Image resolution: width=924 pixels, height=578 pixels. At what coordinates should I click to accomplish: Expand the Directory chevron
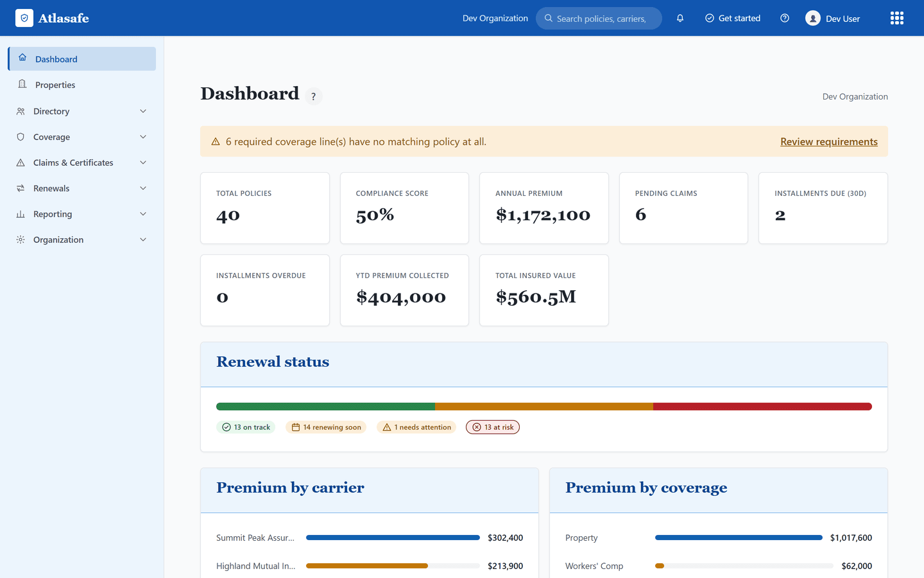click(x=143, y=111)
